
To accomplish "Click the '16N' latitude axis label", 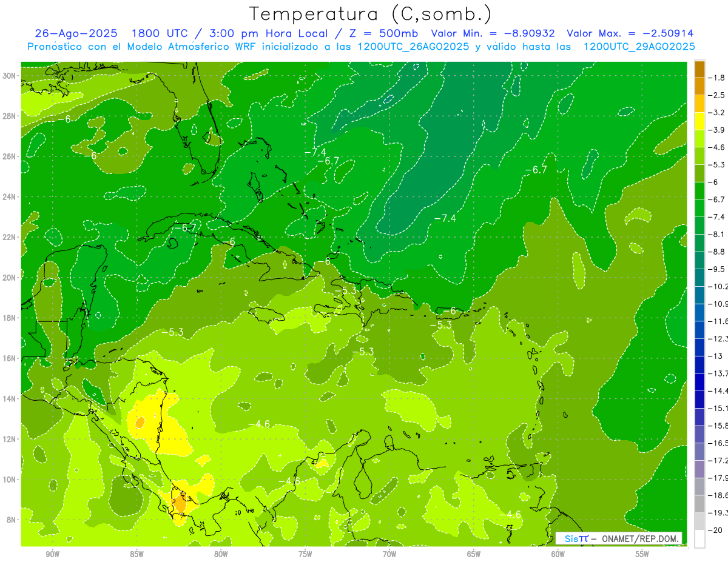I will 9,358.
